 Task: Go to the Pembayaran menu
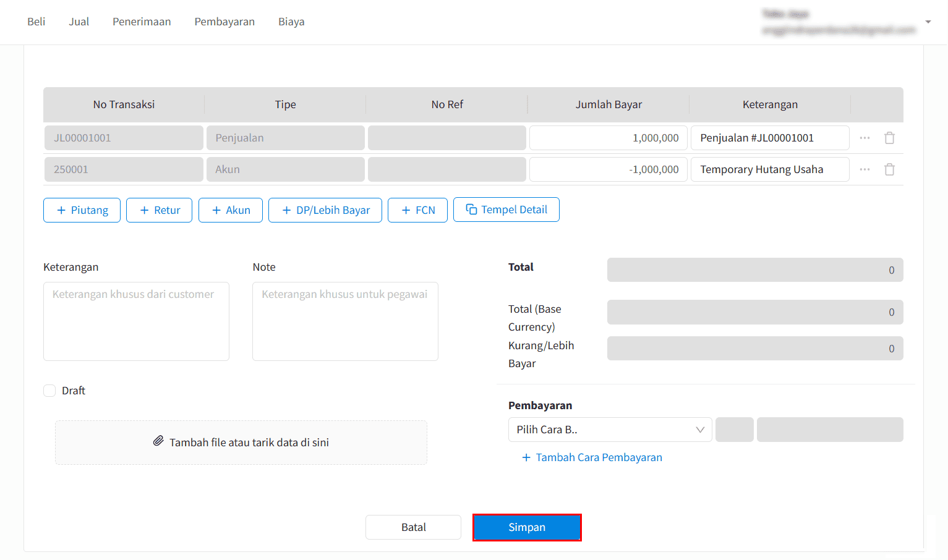point(224,22)
